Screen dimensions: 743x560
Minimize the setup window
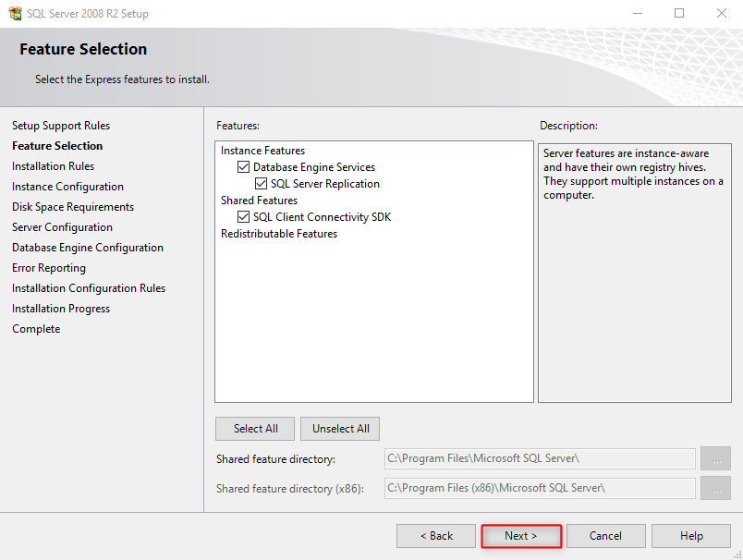(638, 13)
